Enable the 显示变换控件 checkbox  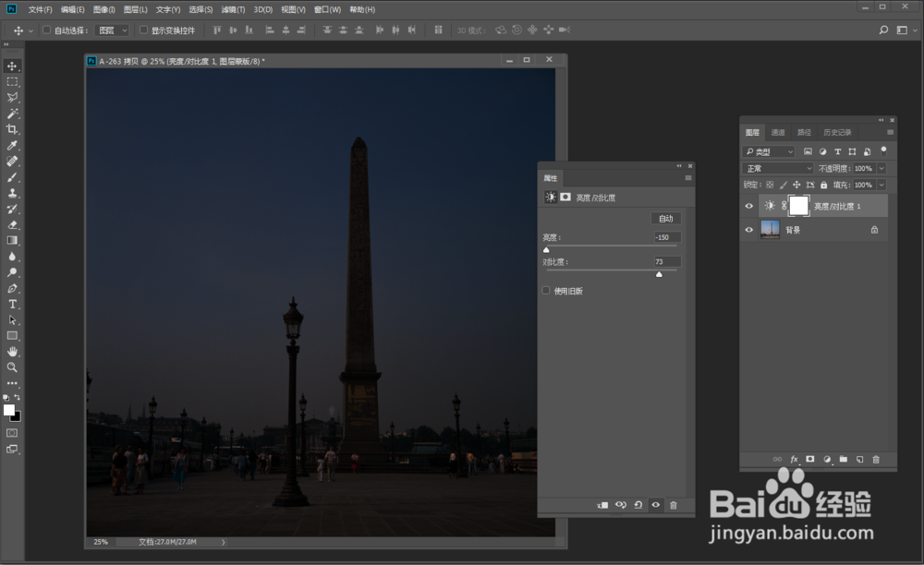pos(143,30)
